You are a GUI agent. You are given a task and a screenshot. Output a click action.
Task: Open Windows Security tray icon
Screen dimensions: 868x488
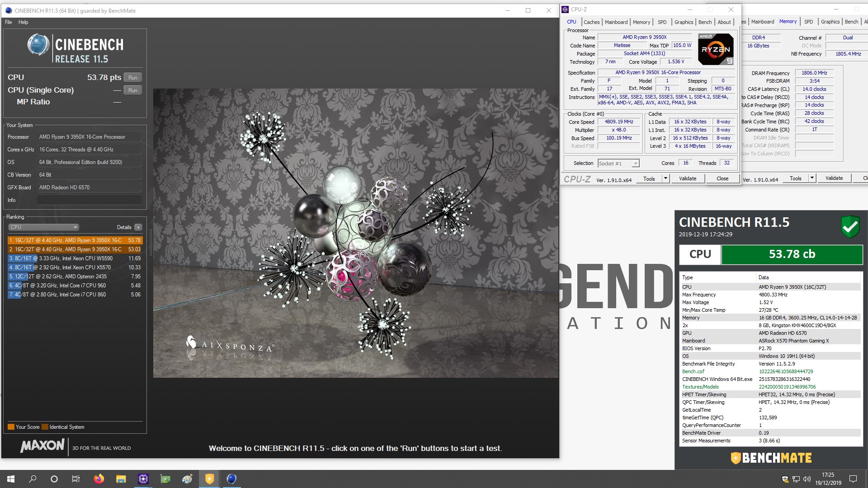coord(785,479)
